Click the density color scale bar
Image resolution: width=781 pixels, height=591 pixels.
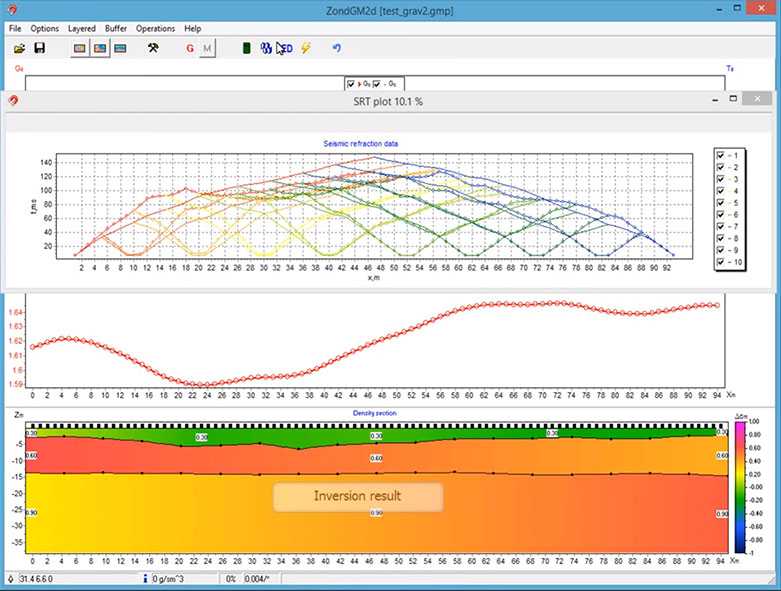[739, 487]
